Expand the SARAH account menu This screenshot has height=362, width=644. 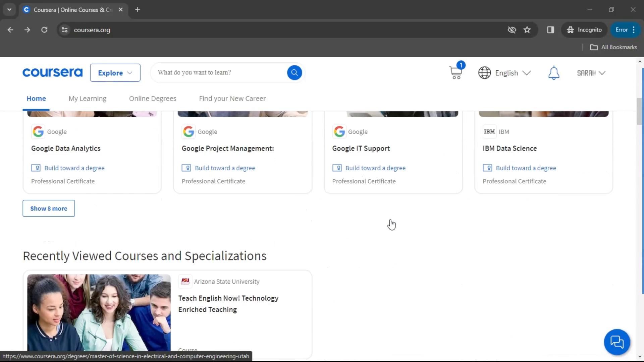(591, 73)
